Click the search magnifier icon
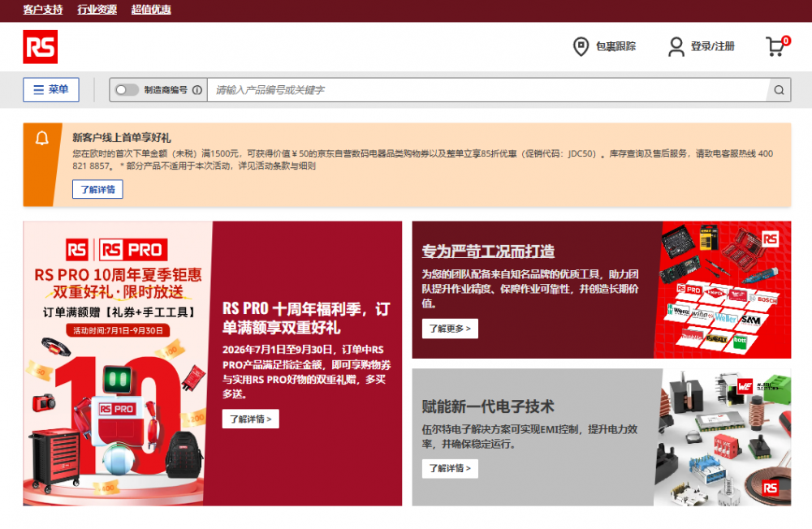 pyautogui.click(x=779, y=90)
